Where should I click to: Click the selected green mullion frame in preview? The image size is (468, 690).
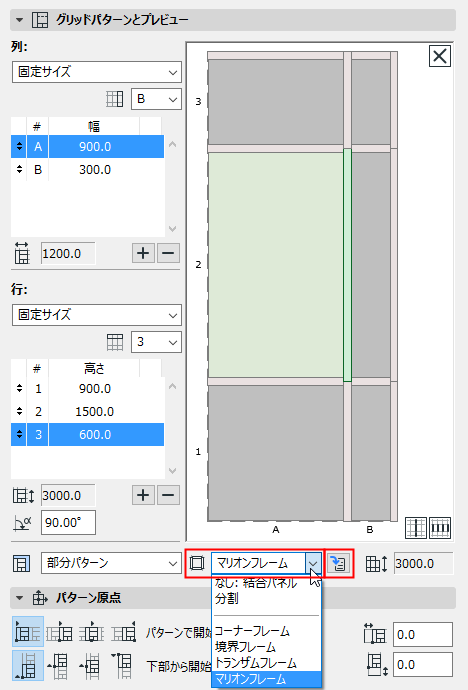[x=347, y=265]
